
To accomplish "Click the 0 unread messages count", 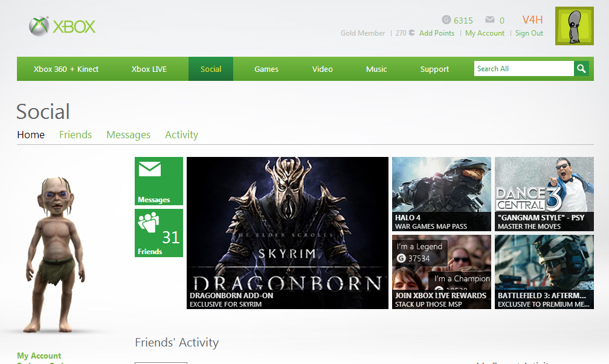I will point(502,21).
